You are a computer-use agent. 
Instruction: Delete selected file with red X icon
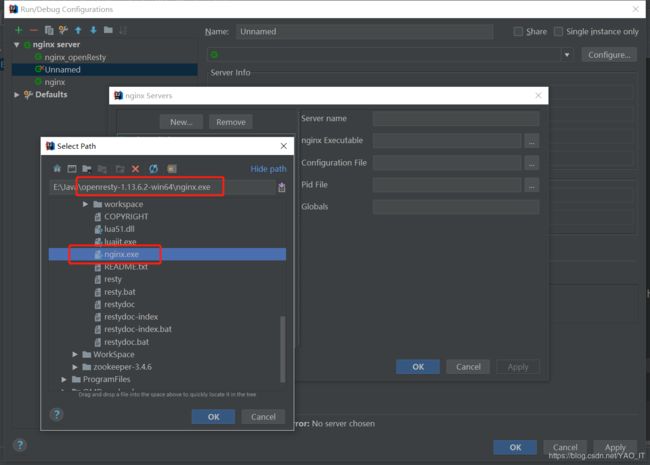point(135,169)
